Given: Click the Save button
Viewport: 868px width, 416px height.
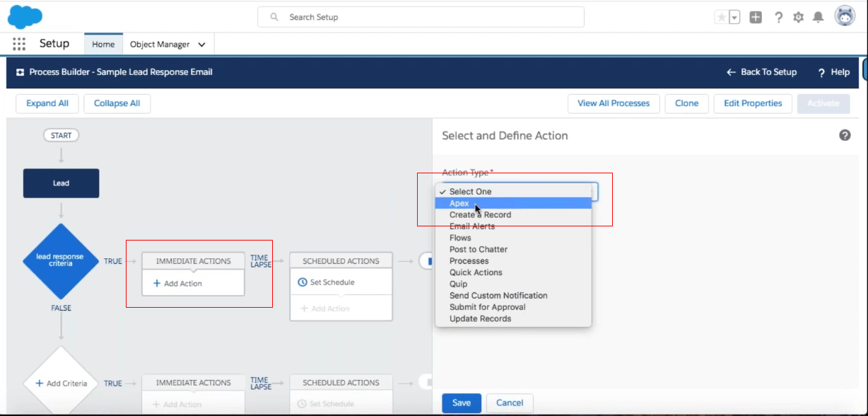Looking at the screenshot, I should (x=462, y=403).
